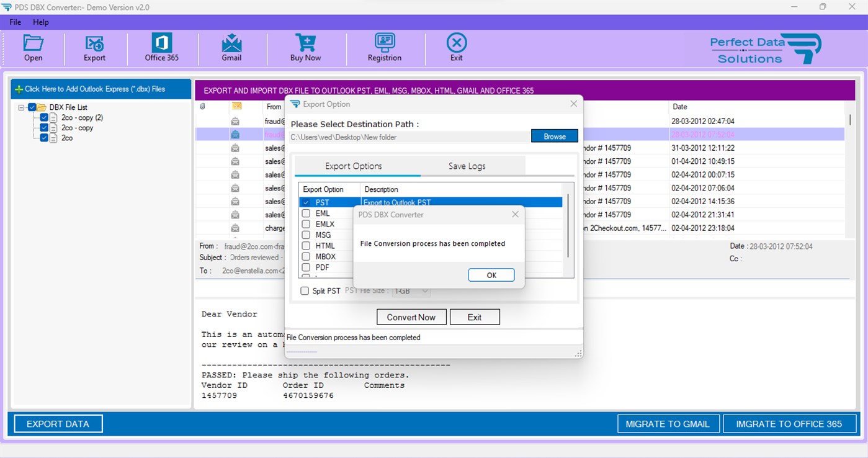Dismiss the completion message with OK

[491, 274]
